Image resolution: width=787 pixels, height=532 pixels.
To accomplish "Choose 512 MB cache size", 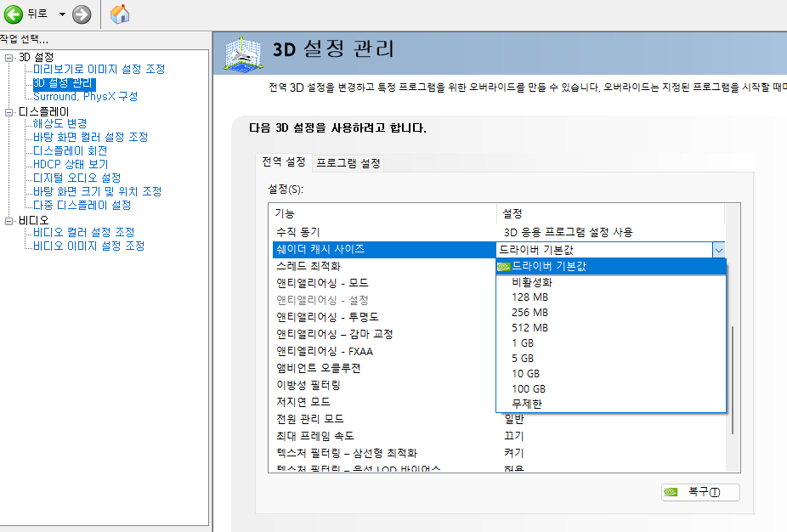I will click(x=611, y=328).
